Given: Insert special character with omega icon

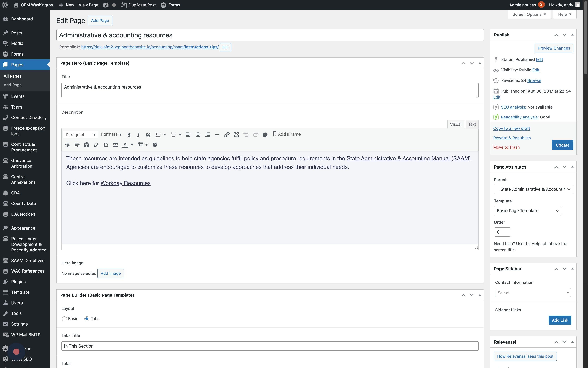Looking at the screenshot, I should [106, 145].
